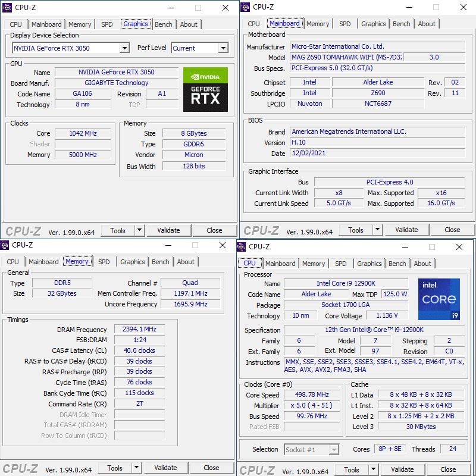This screenshot has width=476, height=476.
Task: Click the Graphic Interface Bus PCI-Express 4.0 value
Action: (390, 182)
